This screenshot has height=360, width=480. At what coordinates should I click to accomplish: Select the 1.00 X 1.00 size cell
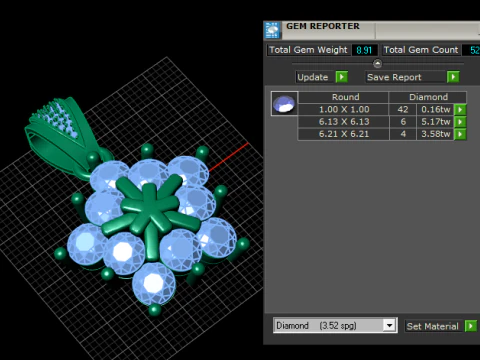[344, 109]
